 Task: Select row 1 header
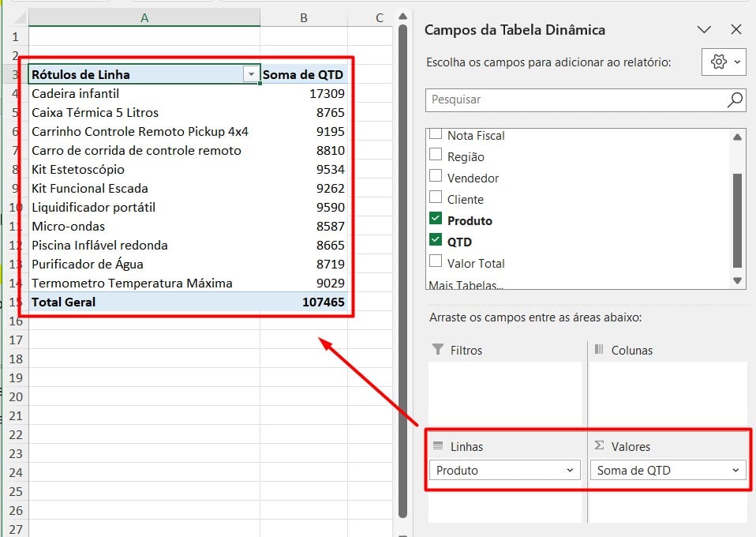point(16,36)
